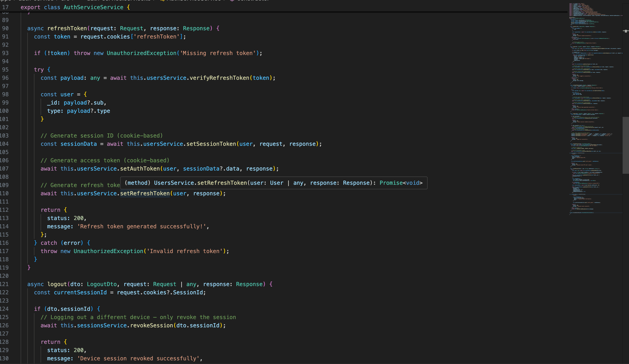Click comment 'Generate access token (cookie-based)'
Image resolution: width=629 pixels, height=364 pixels.
pos(105,160)
